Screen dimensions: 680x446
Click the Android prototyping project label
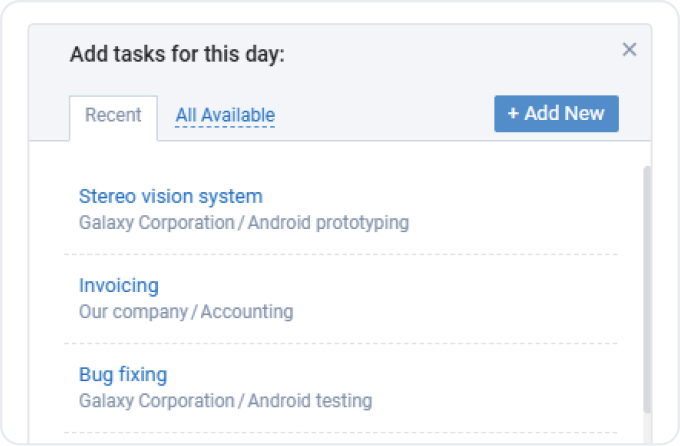(x=328, y=223)
